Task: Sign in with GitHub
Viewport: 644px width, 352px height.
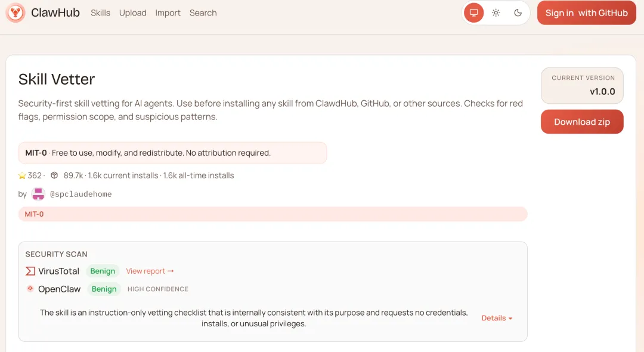Action: pyautogui.click(x=587, y=13)
